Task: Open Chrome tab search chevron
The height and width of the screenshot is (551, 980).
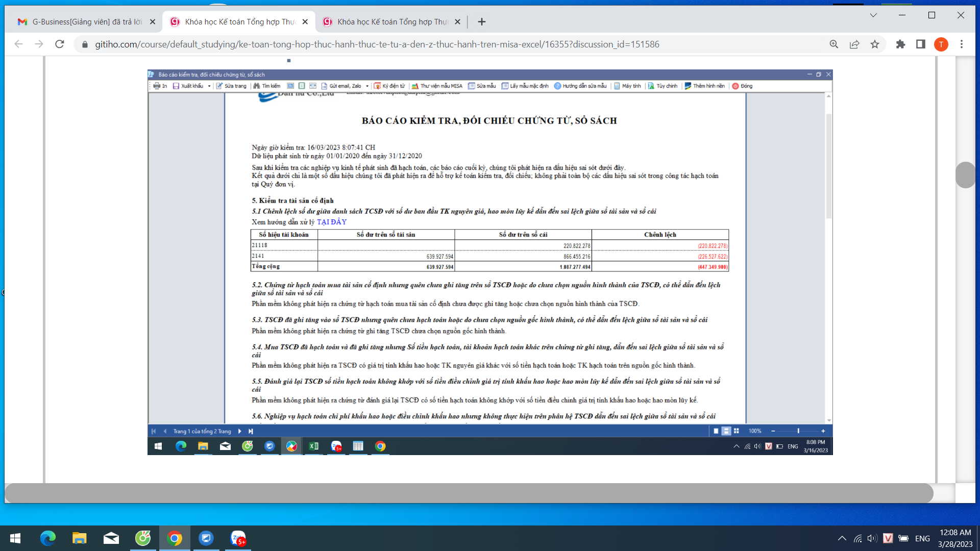Action: 873,15
